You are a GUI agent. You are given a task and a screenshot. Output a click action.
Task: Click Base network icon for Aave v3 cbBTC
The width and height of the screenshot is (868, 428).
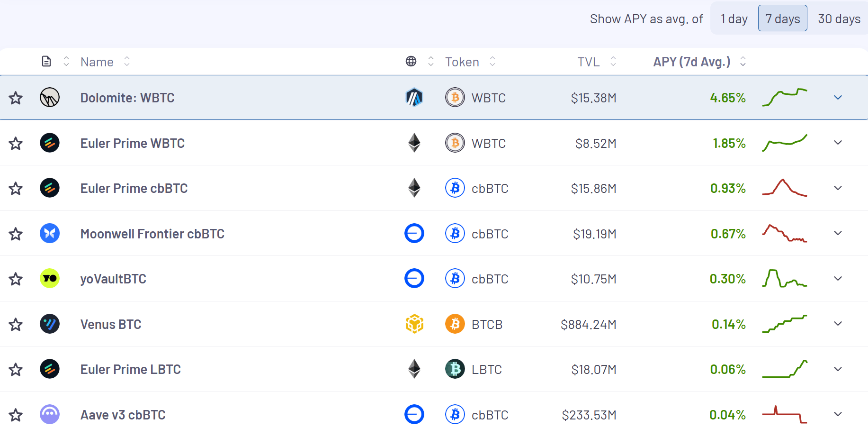pos(414,414)
